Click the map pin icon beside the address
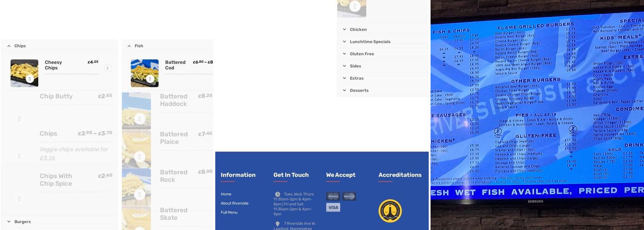Image resolution: width=644 pixels, height=230 pixels. [277, 224]
